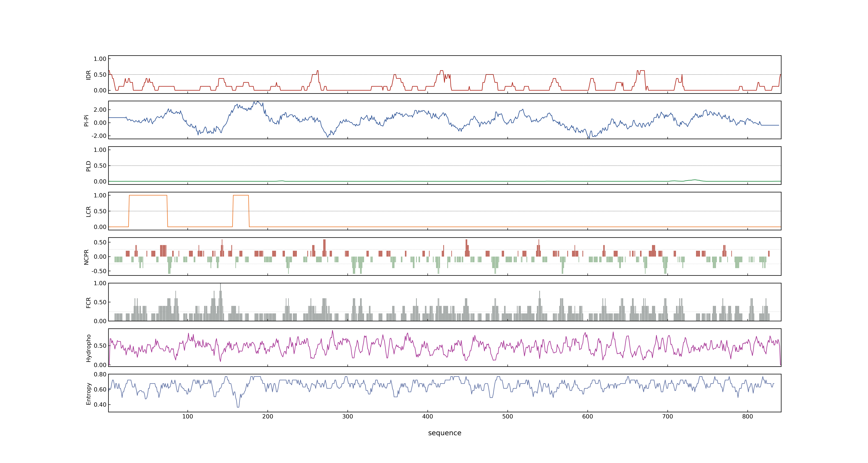Click the 0.00 tick of PLD panel
The width and height of the screenshot is (868, 463).
[x=100, y=182]
